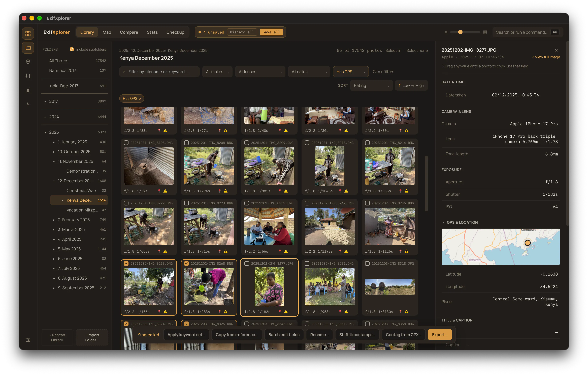588x375 pixels.
Task: Click the Discard all button
Action: (242, 32)
